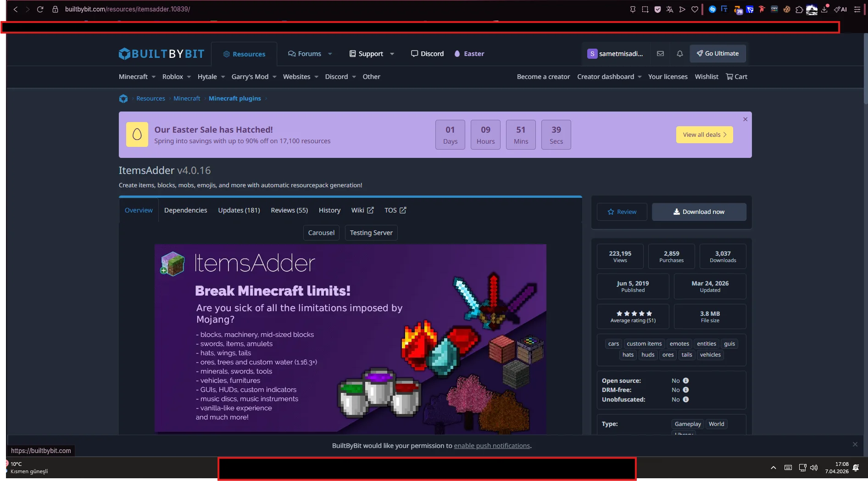Click the Download now button
The height and width of the screenshot is (481, 868).
699,212
